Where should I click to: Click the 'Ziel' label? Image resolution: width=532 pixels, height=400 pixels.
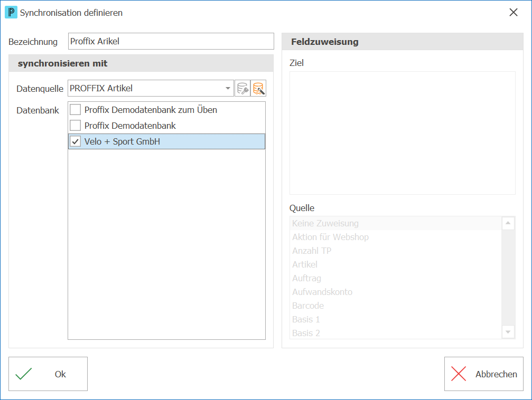296,63
